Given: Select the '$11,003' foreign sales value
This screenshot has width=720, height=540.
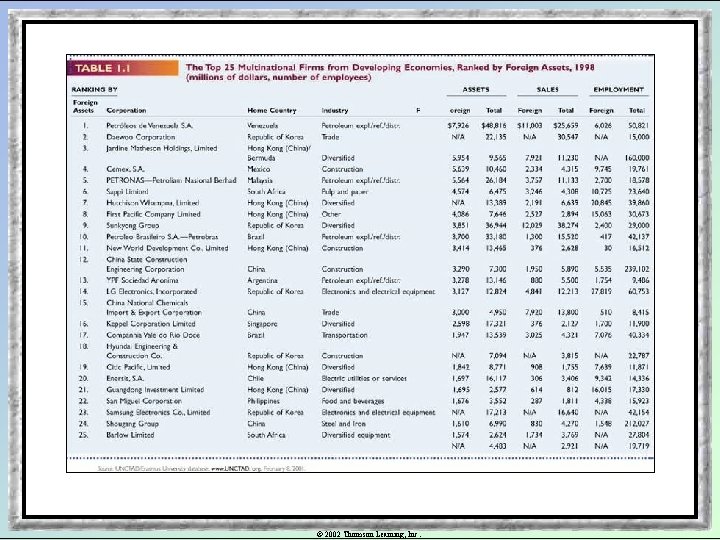Looking at the screenshot, I should [x=530, y=125].
